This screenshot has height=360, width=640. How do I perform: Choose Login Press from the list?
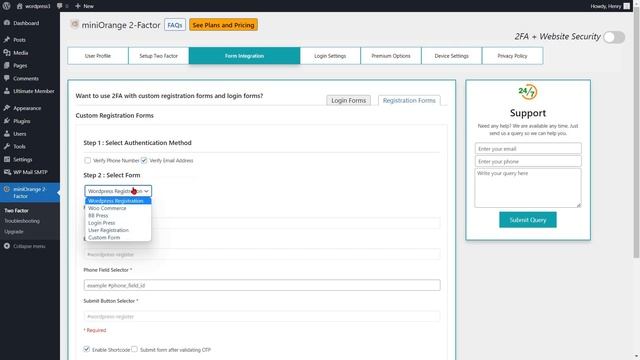pos(118,223)
